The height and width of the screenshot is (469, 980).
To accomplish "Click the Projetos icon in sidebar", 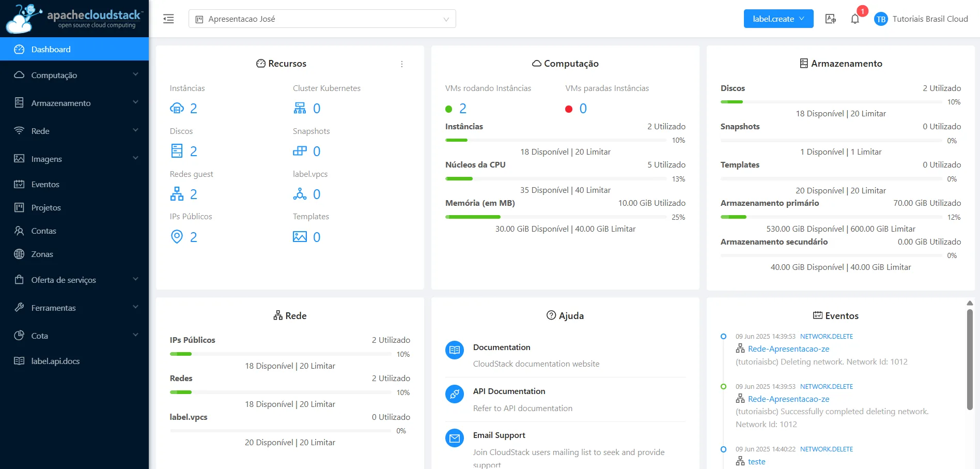I will click(19, 207).
